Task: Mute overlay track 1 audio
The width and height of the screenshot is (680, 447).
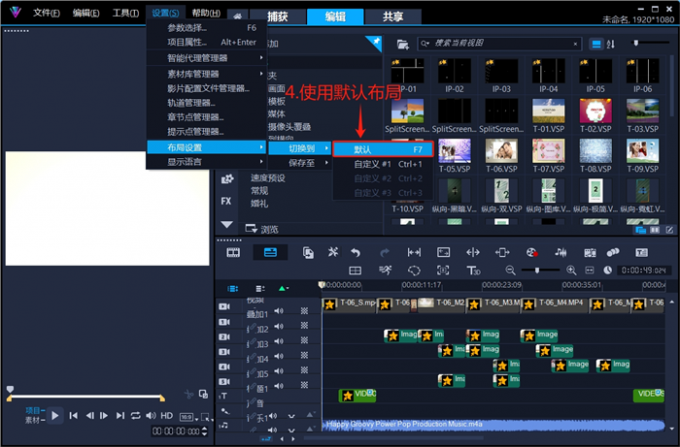Action: (x=279, y=326)
